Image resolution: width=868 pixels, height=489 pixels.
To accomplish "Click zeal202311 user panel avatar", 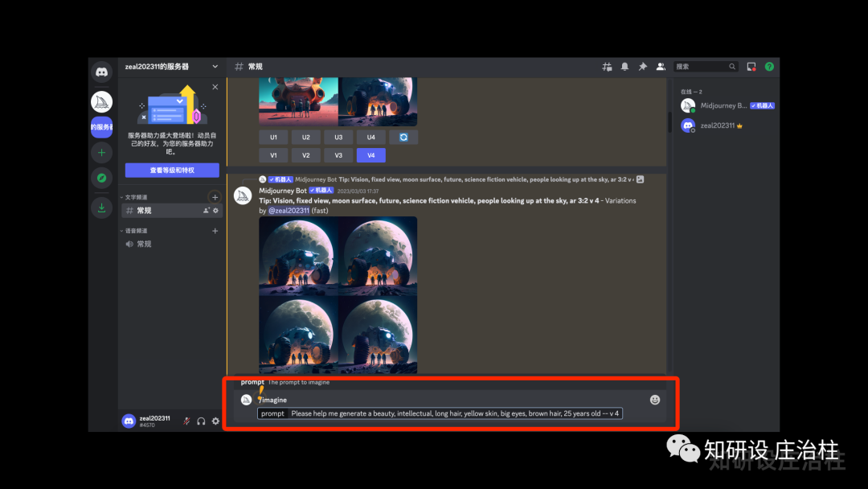I will click(x=129, y=421).
